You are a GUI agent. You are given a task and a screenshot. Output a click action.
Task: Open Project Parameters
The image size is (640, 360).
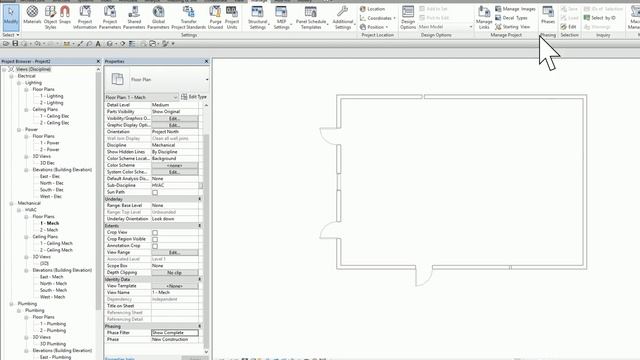click(x=109, y=18)
